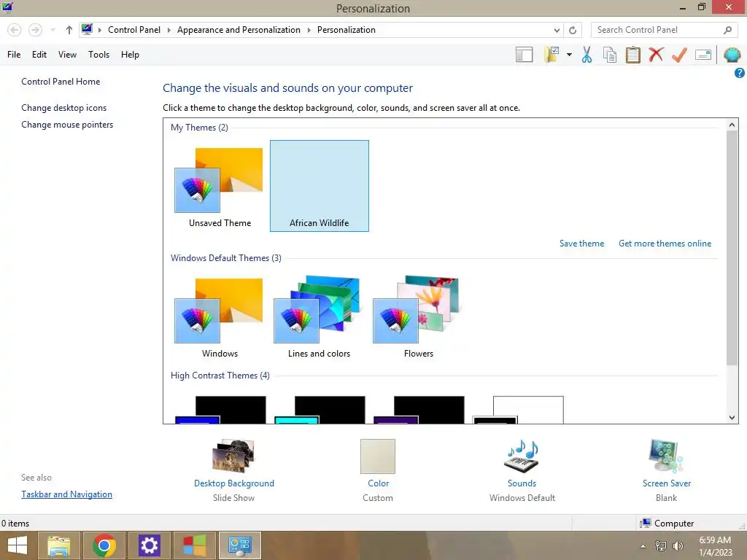The width and height of the screenshot is (747, 560).
Task: Click Appearance and Personalization breadcrumb
Action: click(x=239, y=30)
